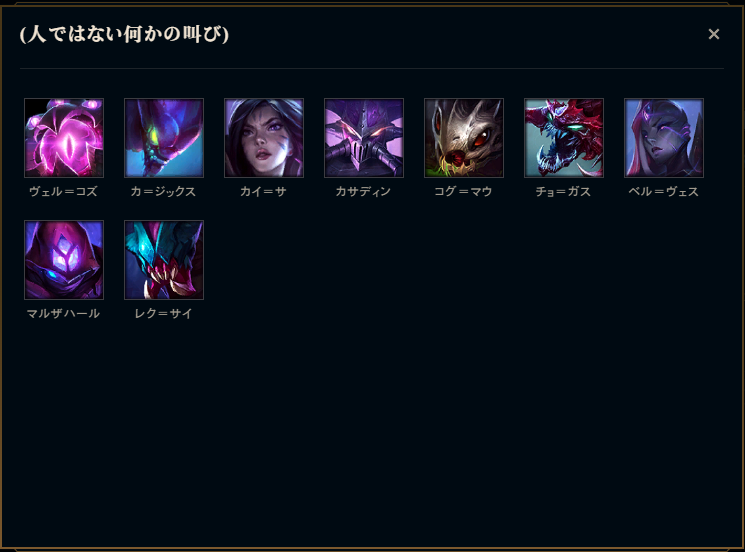Click the カ=ジックス name label
Image resolution: width=745 pixels, height=552 pixels.
point(163,191)
